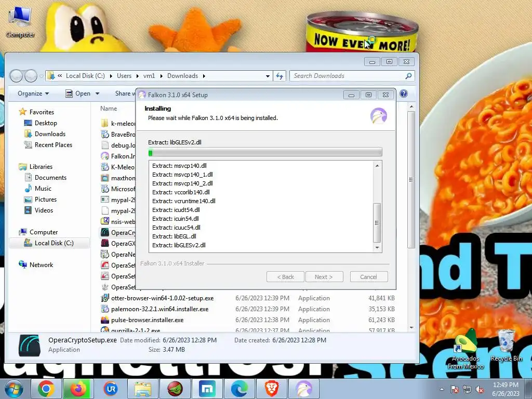532x399 pixels.
Task: Select Computer in navigation pane
Action: click(x=44, y=232)
